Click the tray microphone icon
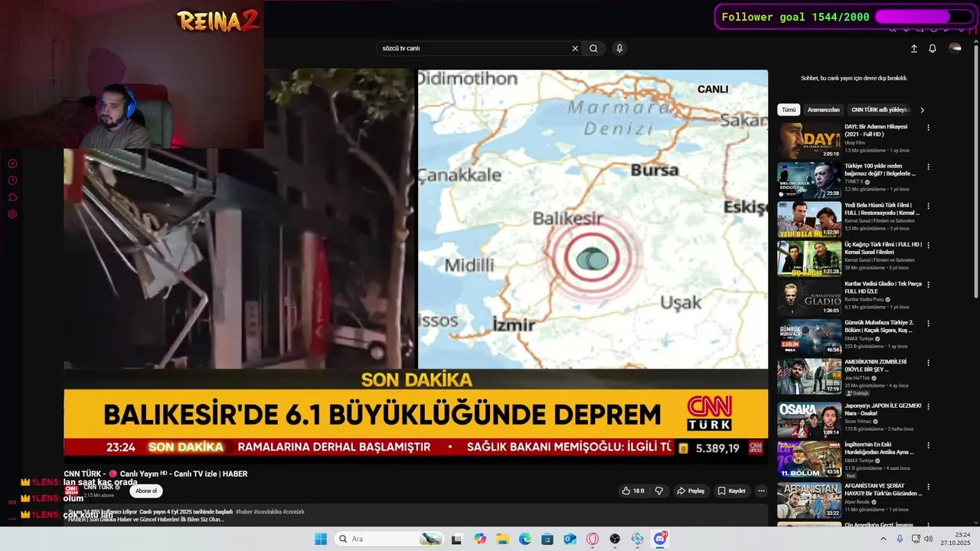Image resolution: width=980 pixels, height=551 pixels. tap(900, 539)
